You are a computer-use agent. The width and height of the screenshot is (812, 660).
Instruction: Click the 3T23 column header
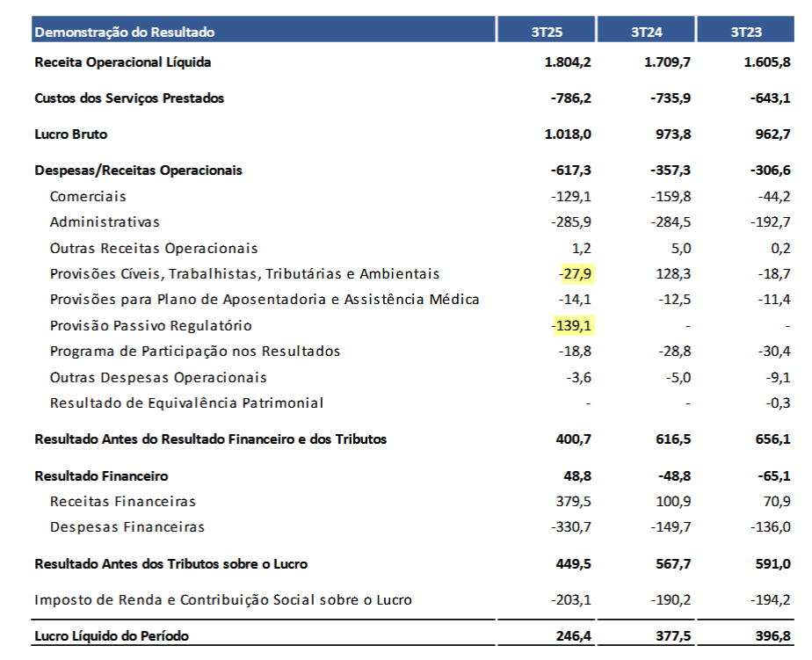(746, 33)
